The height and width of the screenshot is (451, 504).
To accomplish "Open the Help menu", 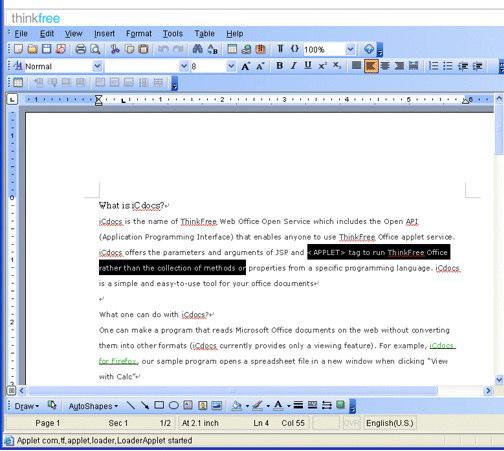I will [235, 34].
